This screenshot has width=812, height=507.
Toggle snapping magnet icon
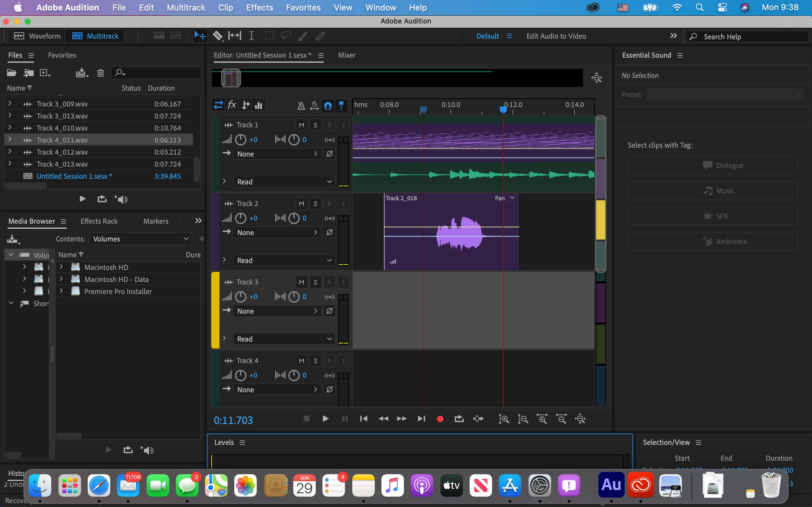(x=328, y=106)
